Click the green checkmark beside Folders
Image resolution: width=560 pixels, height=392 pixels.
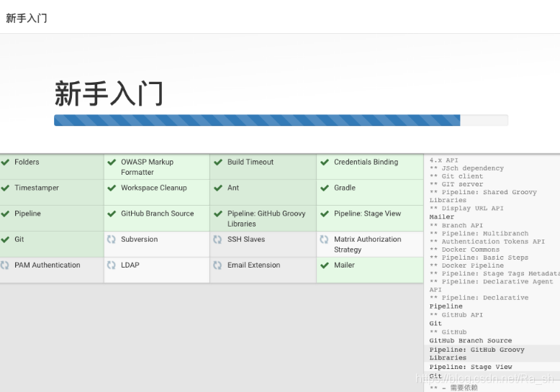pyautogui.click(x=5, y=163)
